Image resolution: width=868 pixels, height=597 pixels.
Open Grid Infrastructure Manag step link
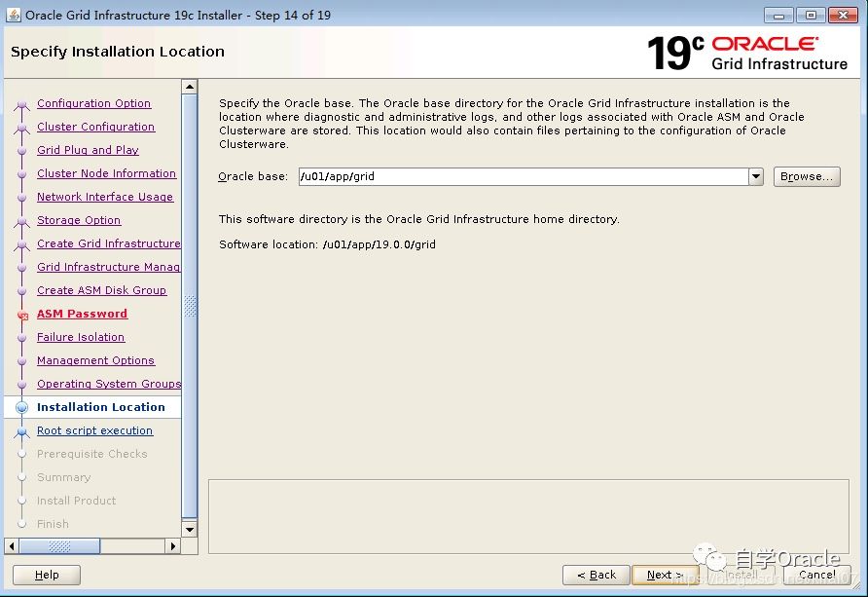tap(109, 267)
